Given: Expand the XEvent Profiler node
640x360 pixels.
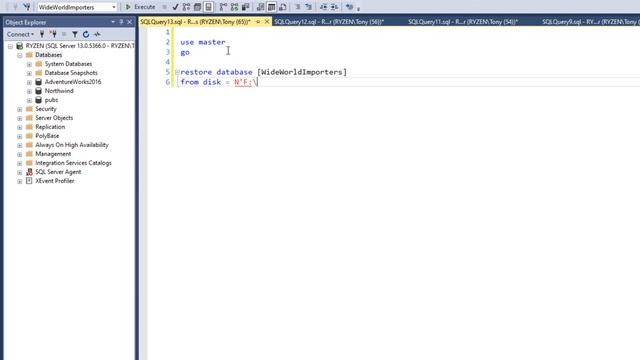Looking at the screenshot, I should [x=20, y=181].
